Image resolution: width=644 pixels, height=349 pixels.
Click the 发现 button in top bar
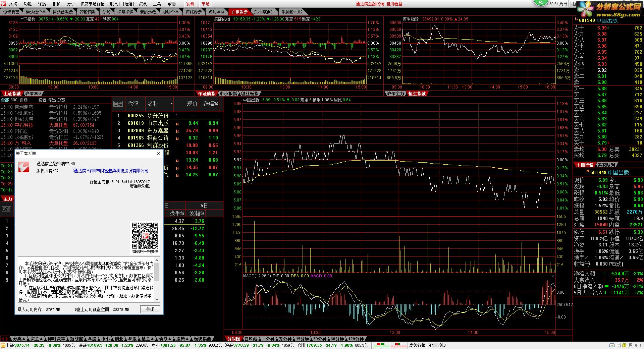(190, 4)
